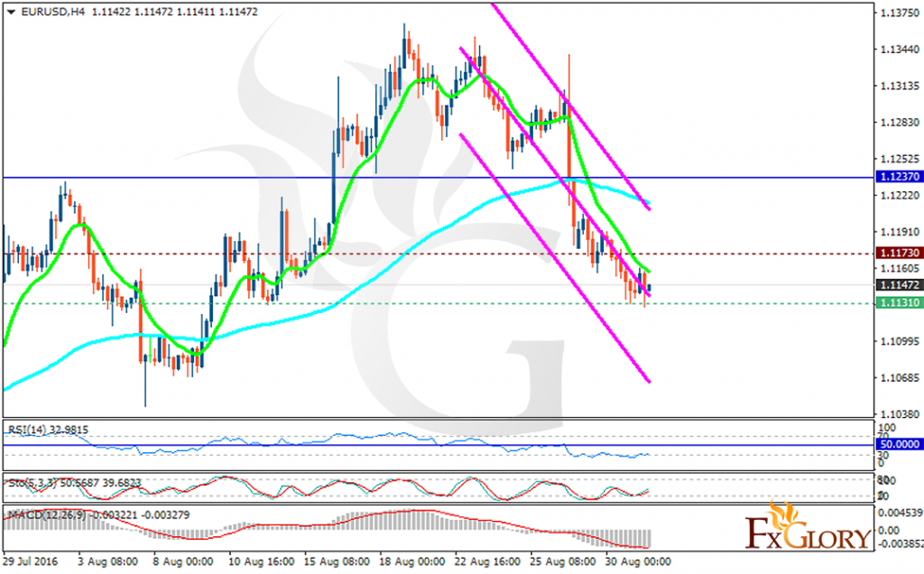Click the 1.11910 price scale value
This screenshot has height=574, width=924.
[x=900, y=232]
